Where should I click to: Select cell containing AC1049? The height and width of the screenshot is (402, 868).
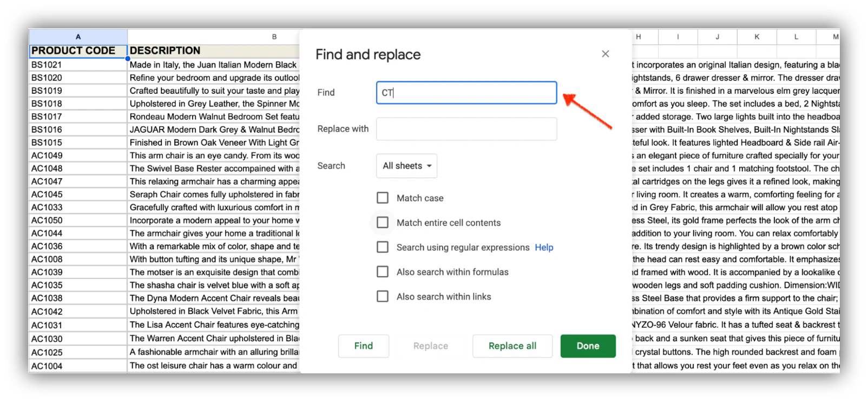click(78, 155)
